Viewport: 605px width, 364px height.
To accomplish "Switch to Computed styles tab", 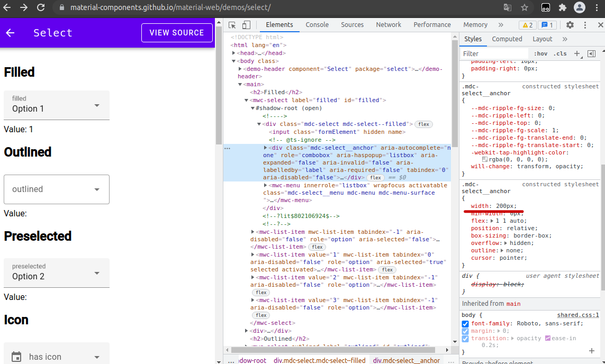I will (507, 39).
